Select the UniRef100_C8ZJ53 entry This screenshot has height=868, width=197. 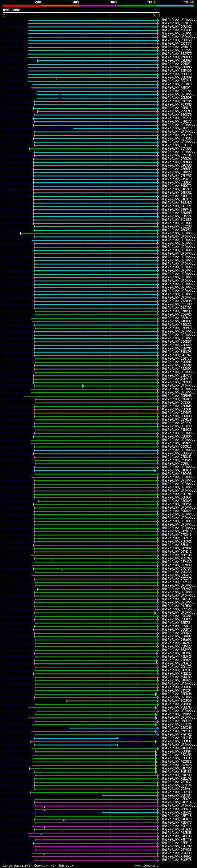[176, 755]
